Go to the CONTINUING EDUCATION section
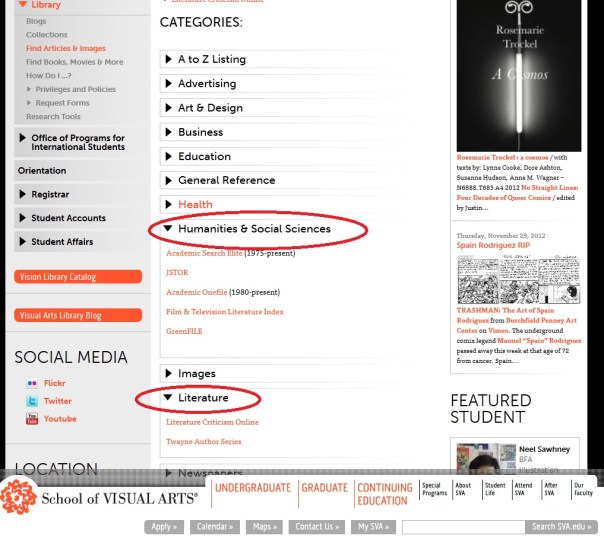The height and width of the screenshot is (539, 604). (x=384, y=494)
